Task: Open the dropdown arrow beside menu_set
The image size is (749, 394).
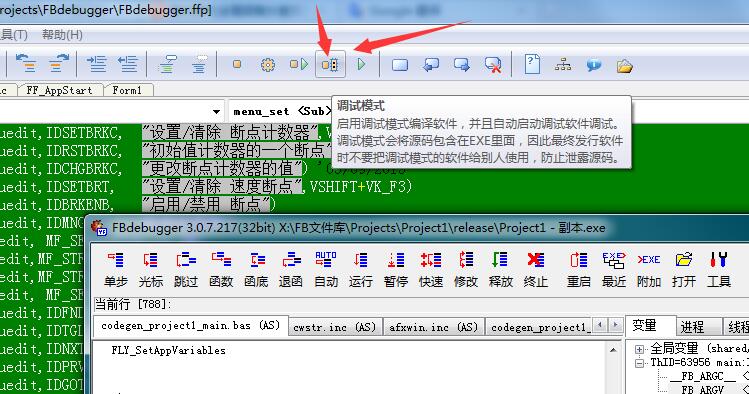Action: click(216, 112)
